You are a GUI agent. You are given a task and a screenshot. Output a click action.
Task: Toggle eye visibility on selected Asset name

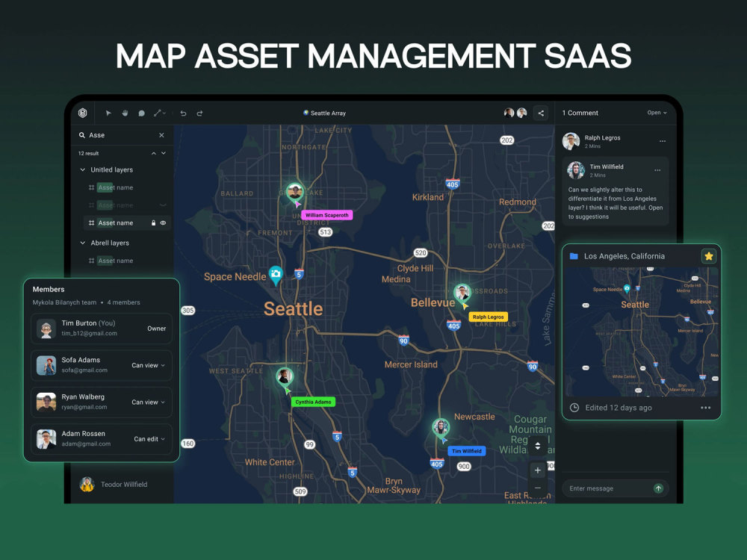coord(163,223)
